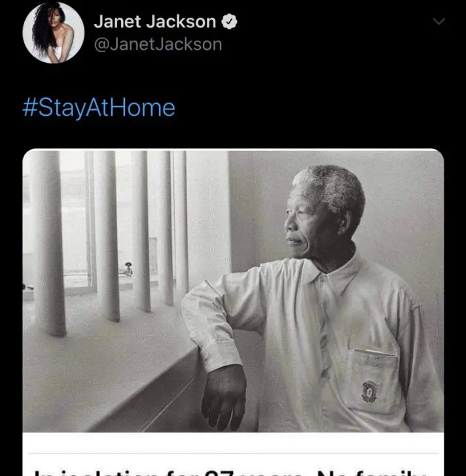Click the cut-off headline under the photo
The width and height of the screenshot is (466, 476).
(231, 472)
